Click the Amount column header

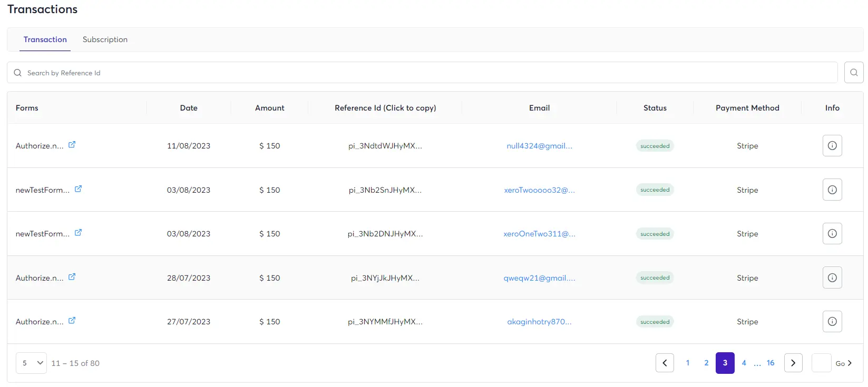tap(270, 108)
